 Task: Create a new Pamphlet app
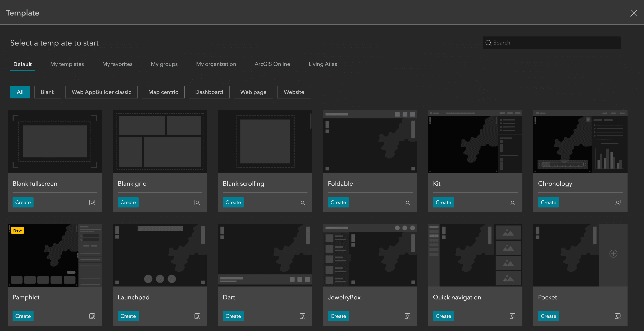[x=23, y=316]
